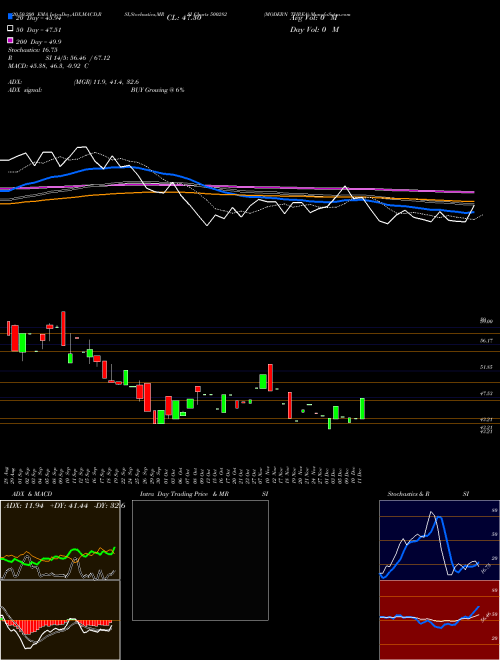This screenshot has height=660, width=500.
Task: Select the '20 Day' moving average value text
Action: [x=38, y=18]
